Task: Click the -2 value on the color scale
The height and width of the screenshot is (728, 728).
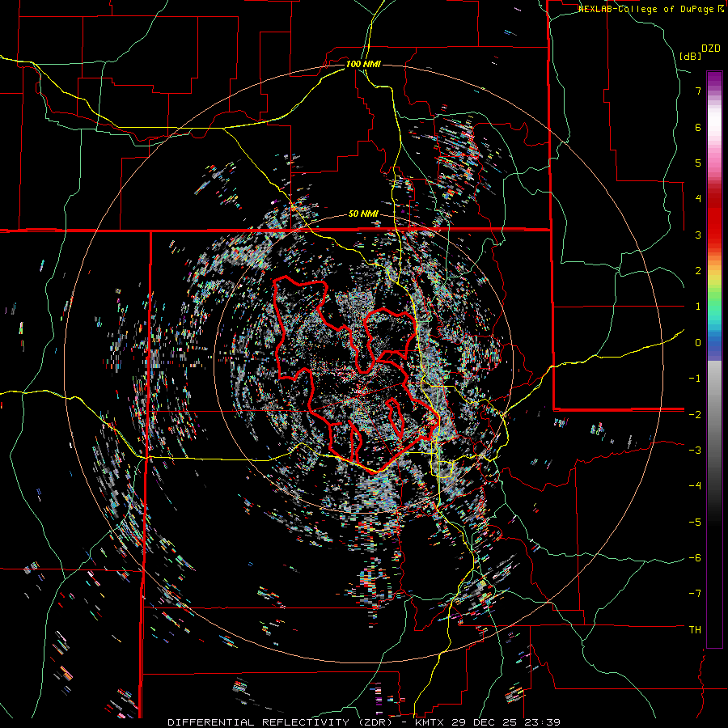Action: tap(695, 415)
